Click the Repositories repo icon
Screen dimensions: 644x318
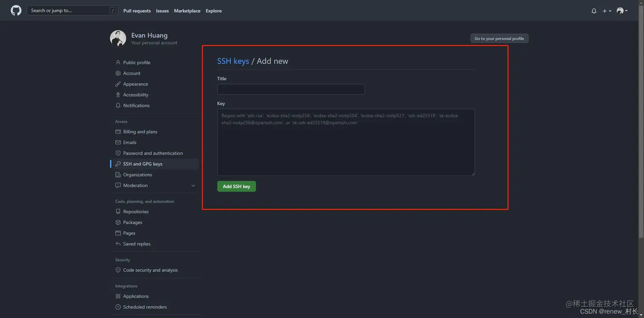[118, 211]
